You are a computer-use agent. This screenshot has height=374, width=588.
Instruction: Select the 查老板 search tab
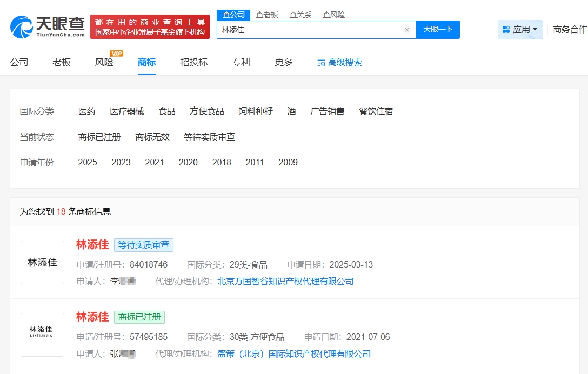click(x=267, y=15)
